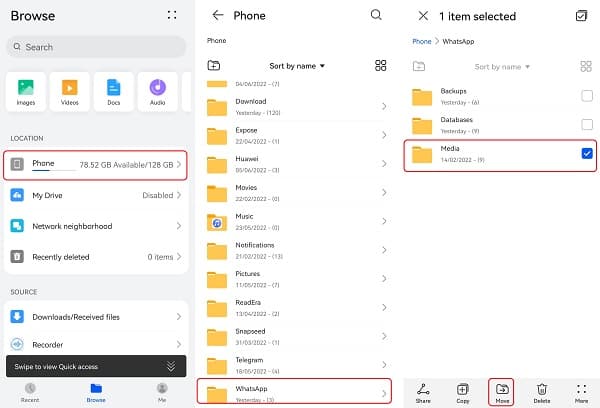Switch Phone screen to grid view
This screenshot has width=600, height=408.
tap(381, 65)
